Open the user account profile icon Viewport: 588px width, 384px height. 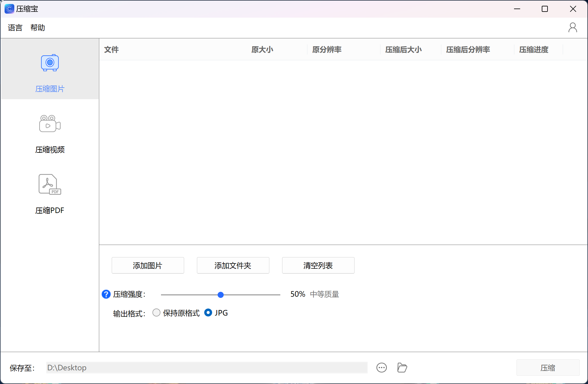pos(573,27)
